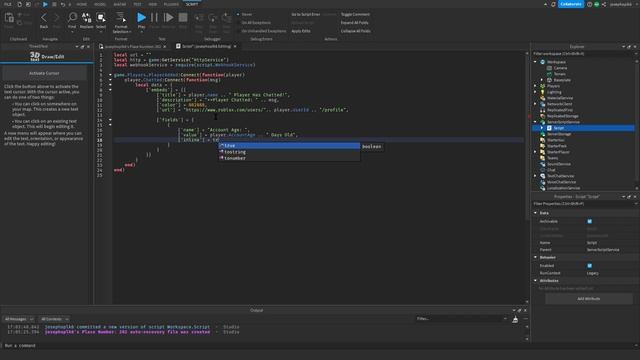Viewport: 640px width, 360px height.
Task: Start the Play test
Action: [141, 17]
